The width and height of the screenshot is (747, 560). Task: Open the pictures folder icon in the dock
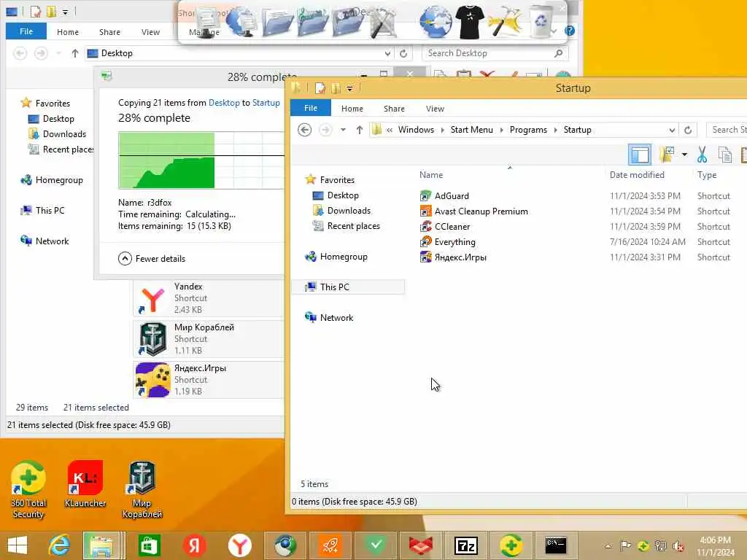pos(347,22)
